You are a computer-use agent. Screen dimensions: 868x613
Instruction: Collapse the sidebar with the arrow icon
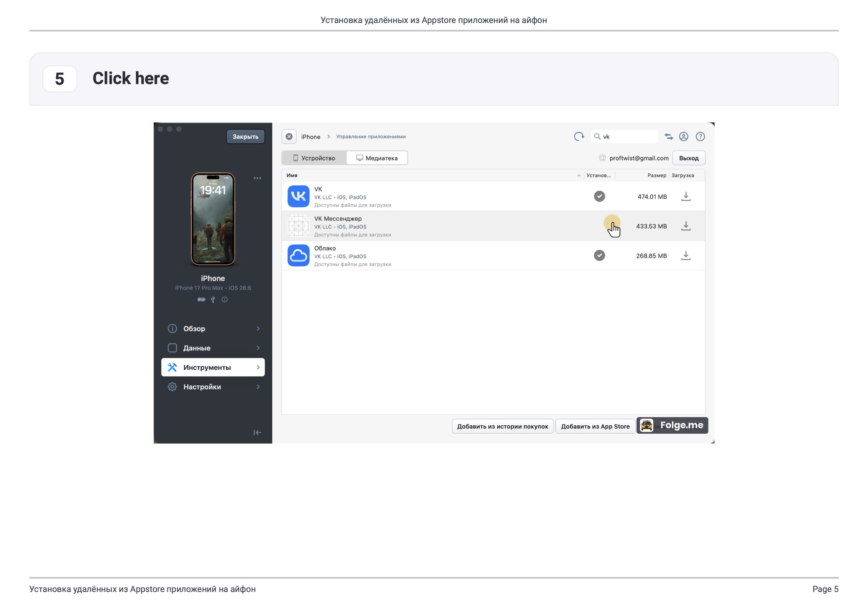(257, 432)
